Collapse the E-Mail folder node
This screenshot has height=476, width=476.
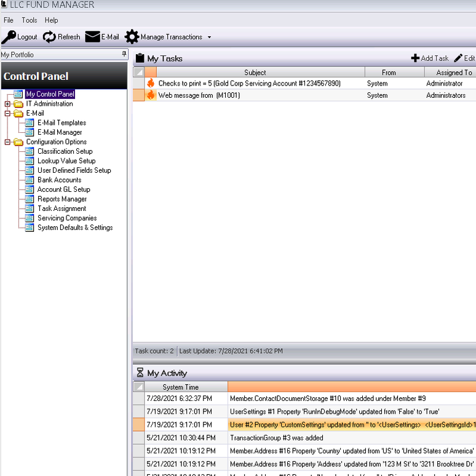click(x=7, y=113)
